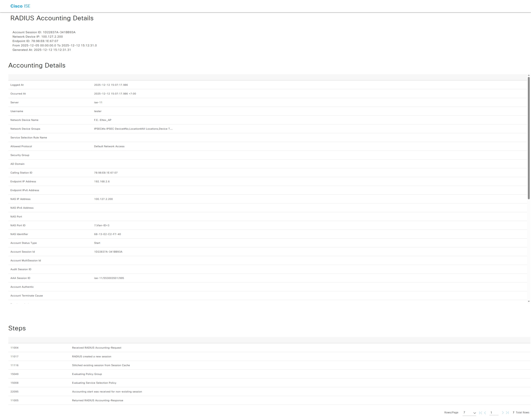Click the NAS Identifier value
Screen dimensions: 531x420
coord(107,234)
